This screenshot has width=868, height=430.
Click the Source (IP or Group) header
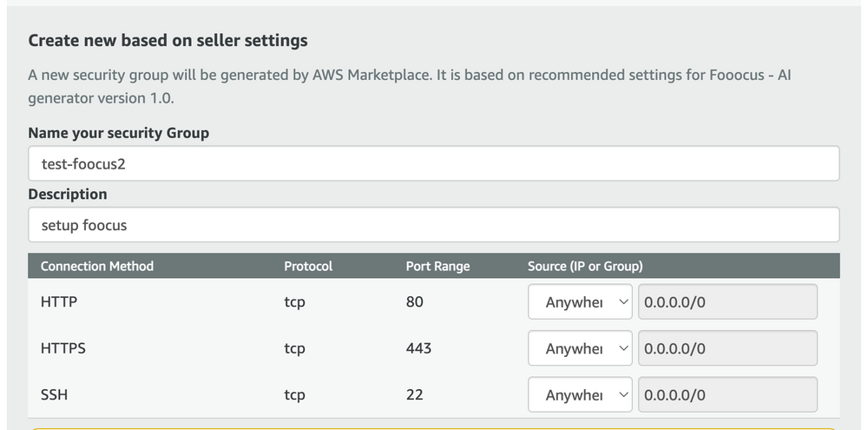click(x=585, y=266)
